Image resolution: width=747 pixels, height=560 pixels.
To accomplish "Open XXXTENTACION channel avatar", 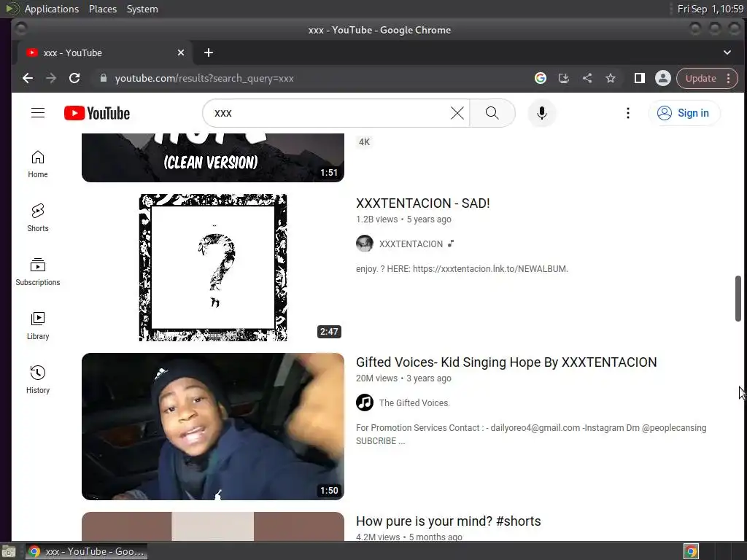I will coord(365,244).
